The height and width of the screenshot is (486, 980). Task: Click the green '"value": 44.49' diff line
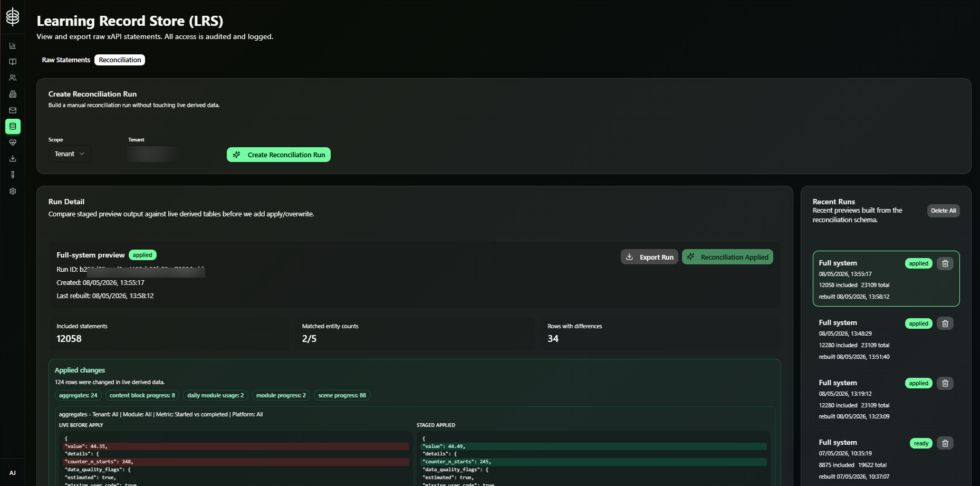[x=593, y=446]
